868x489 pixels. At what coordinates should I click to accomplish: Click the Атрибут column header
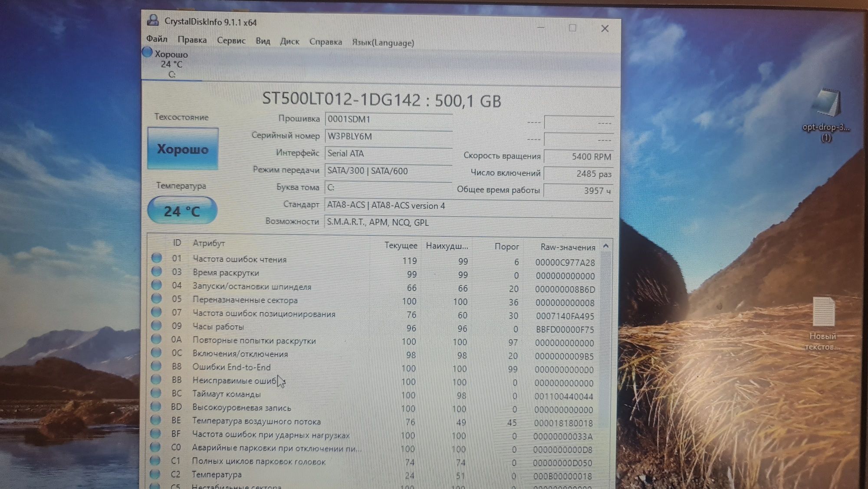(x=209, y=243)
